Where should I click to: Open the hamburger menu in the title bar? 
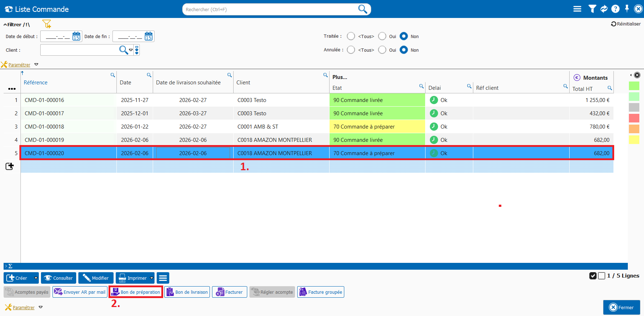[577, 9]
